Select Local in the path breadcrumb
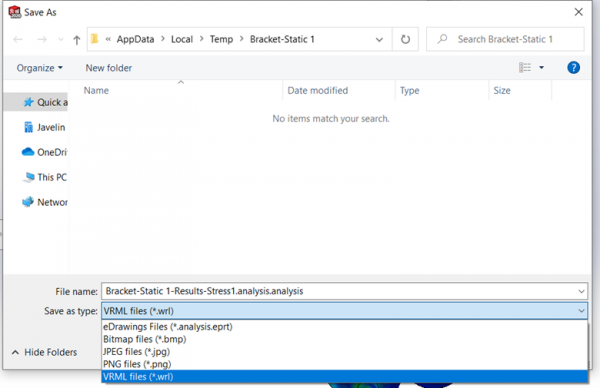 pos(182,39)
